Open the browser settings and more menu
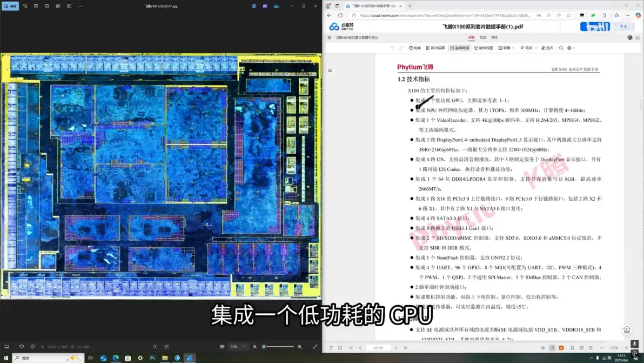Image resolution: width=644 pixels, height=363 pixels. point(628,15)
